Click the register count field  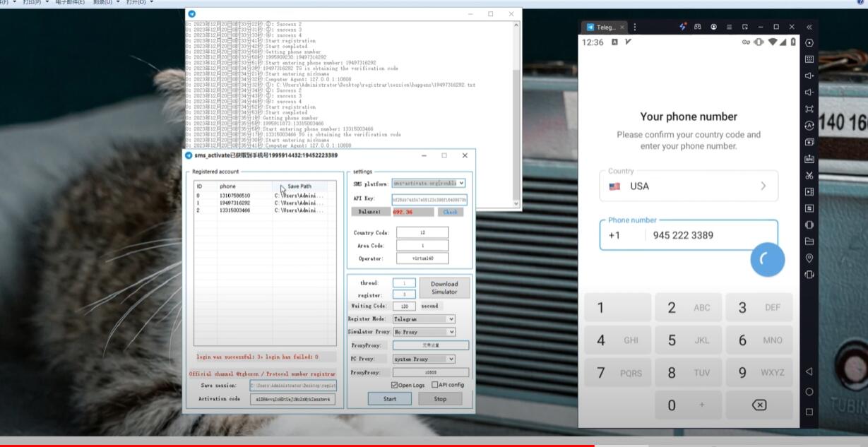(x=404, y=294)
